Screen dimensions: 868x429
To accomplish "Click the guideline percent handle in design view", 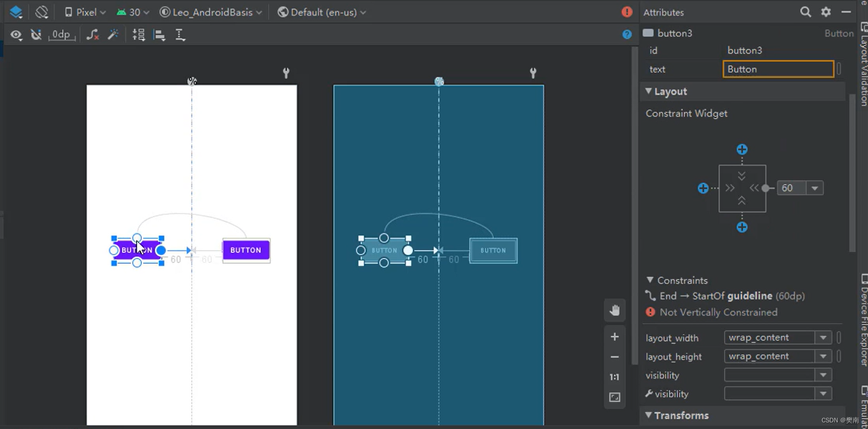I will [192, 82].
